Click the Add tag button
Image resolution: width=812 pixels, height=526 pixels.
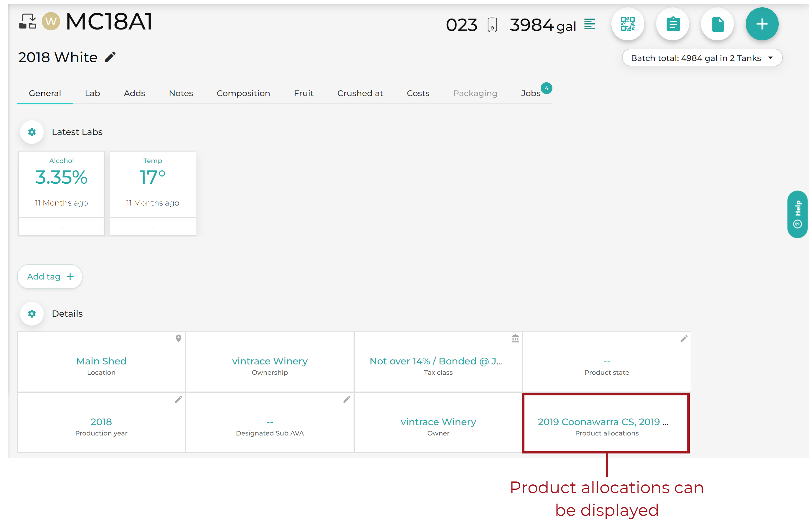50,277
